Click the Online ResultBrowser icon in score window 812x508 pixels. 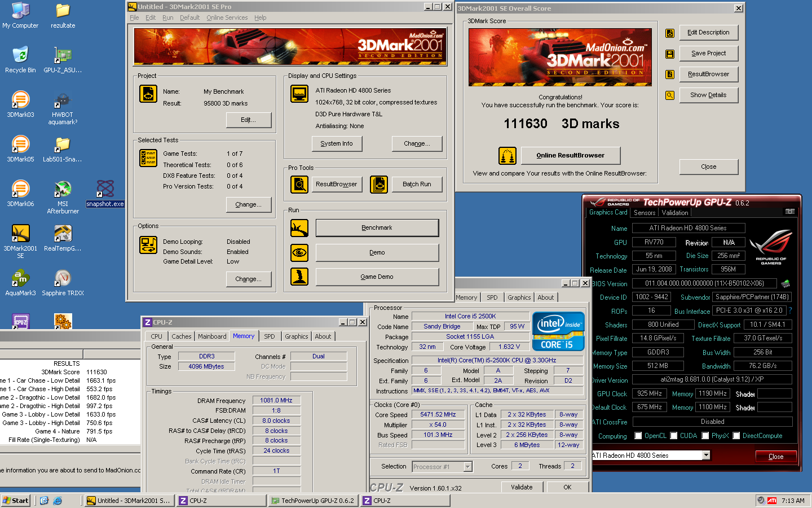[x=507, y=155]
